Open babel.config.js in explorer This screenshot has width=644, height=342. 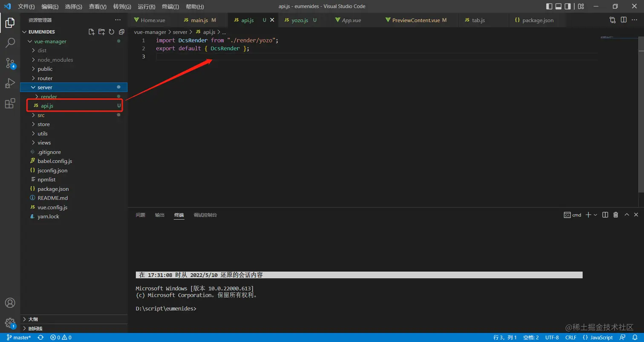tap(74, 161)
